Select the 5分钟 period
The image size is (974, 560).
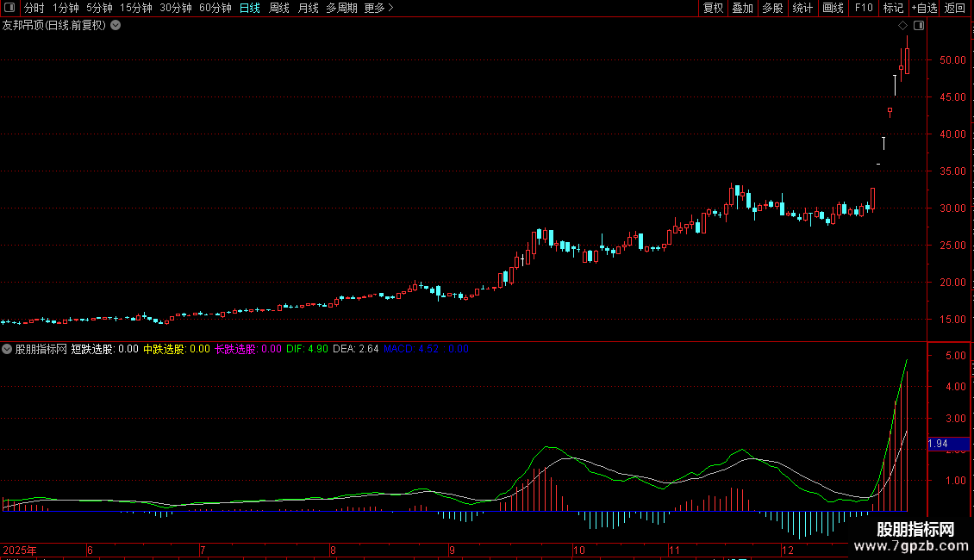click(x=99, y=8)
